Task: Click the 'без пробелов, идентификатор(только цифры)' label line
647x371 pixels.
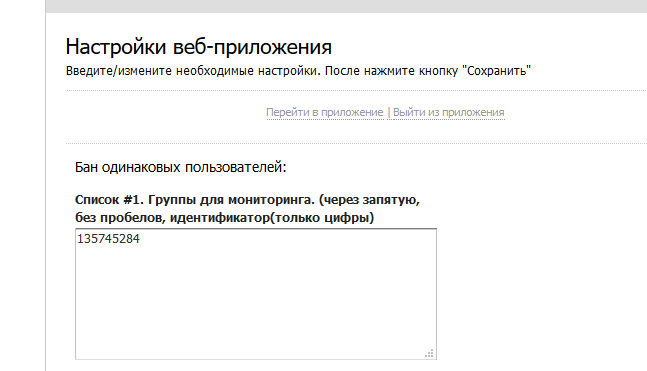Action: click(224, 217)
